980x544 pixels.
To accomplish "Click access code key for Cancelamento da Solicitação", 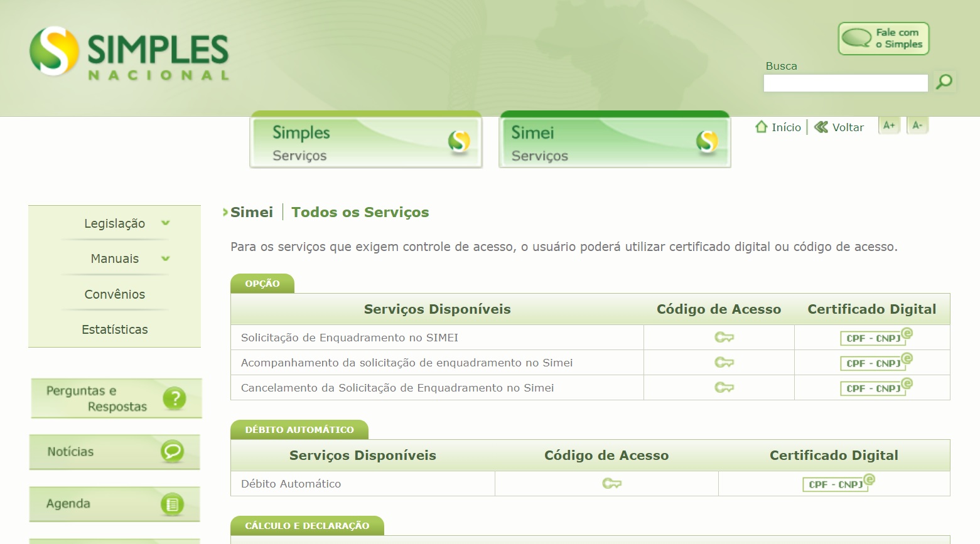I will (724, 388).
